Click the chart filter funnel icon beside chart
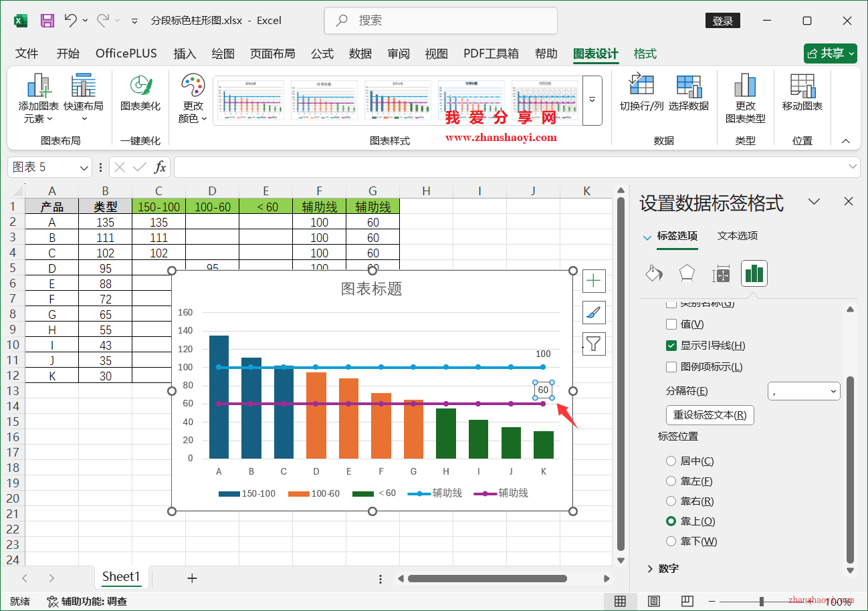The height and width of the screenshot is (611, 868). (x=594, y=344)
